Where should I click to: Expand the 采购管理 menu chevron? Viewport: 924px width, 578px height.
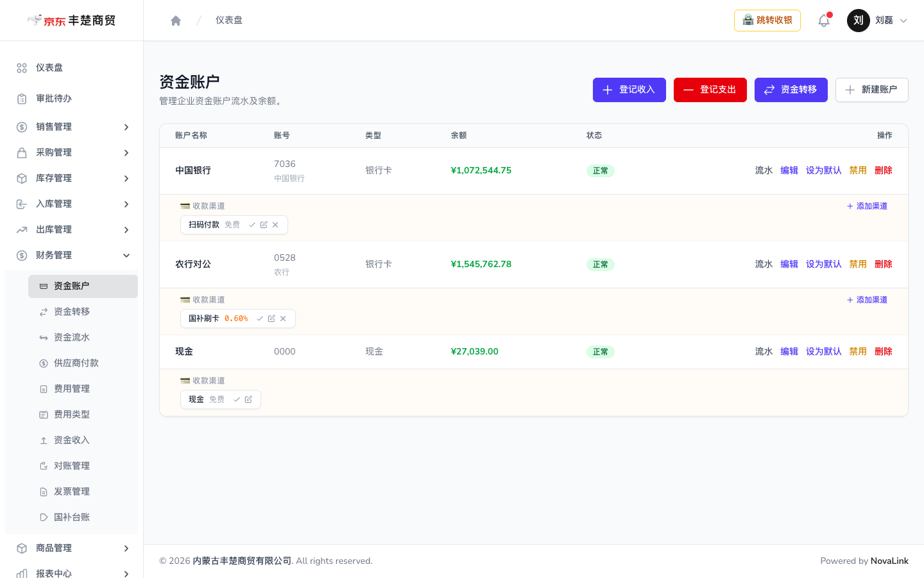coord(126,153)
